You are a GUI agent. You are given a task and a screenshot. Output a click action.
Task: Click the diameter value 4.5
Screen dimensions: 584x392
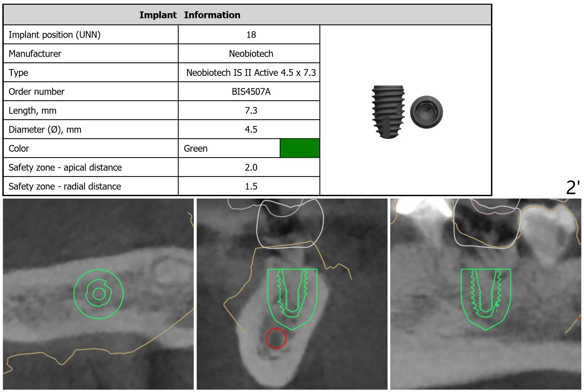pyautogui.click(x=251, y=129)
